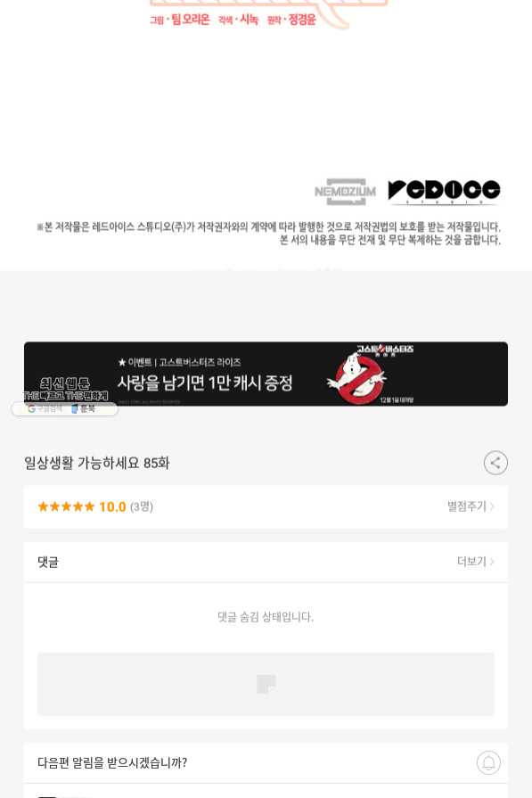This screenshot has height=798, width=532.
Task: Tap the gray sticker icon in comment box
Action: coord(266,684)
